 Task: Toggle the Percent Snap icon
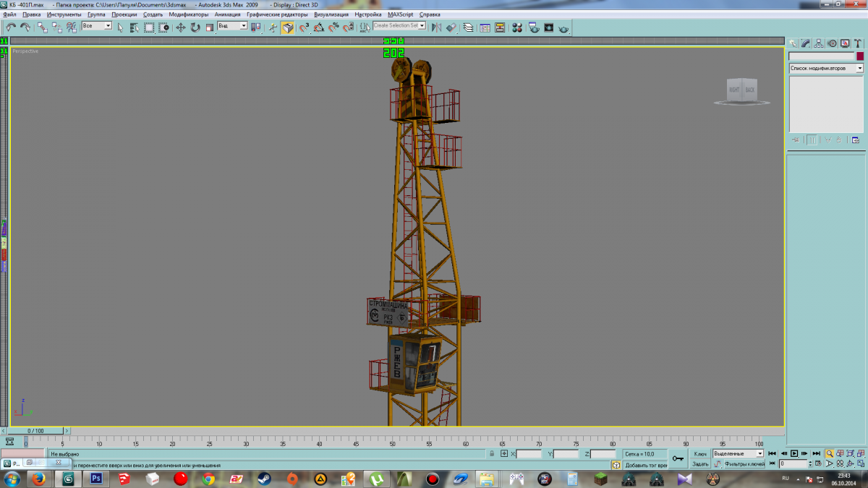[x=333, y=27]
